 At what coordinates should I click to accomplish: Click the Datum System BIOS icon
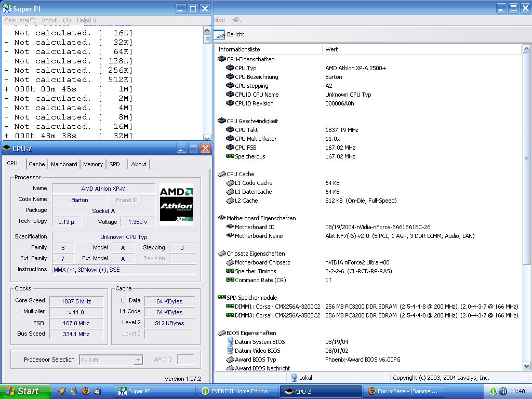click(x=230, y=342)
